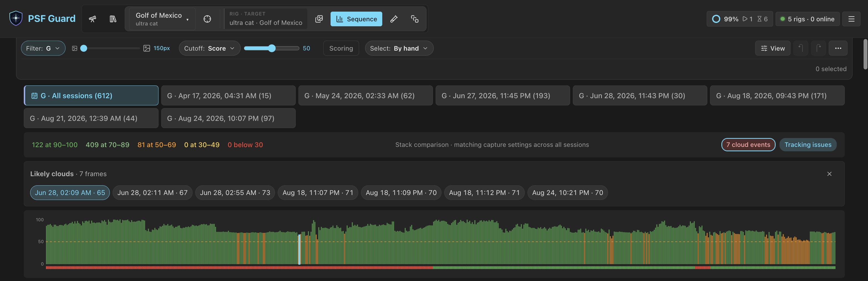Open the three-dot more options menu
The width and height of the screenshot is (868, 281).
tap(838, 48)
